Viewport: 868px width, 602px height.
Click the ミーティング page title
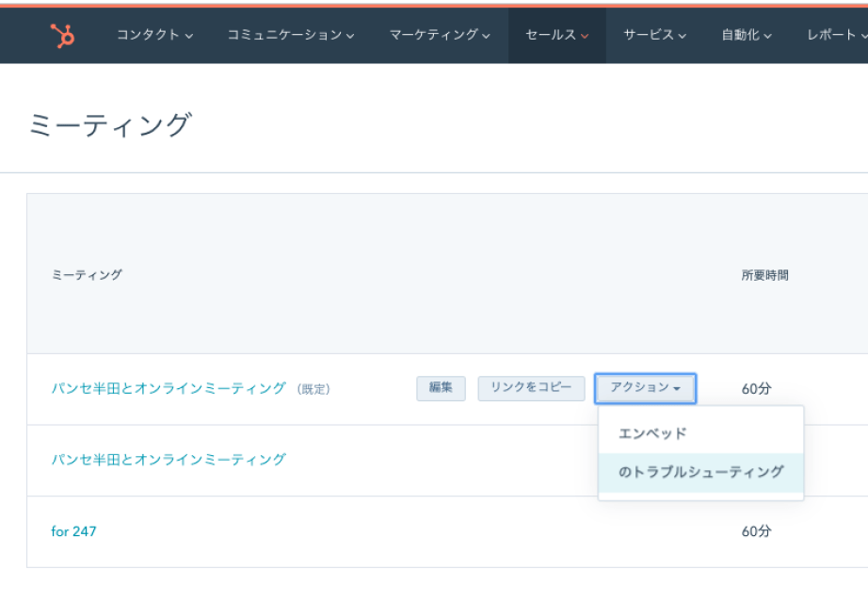coord(109,124)
